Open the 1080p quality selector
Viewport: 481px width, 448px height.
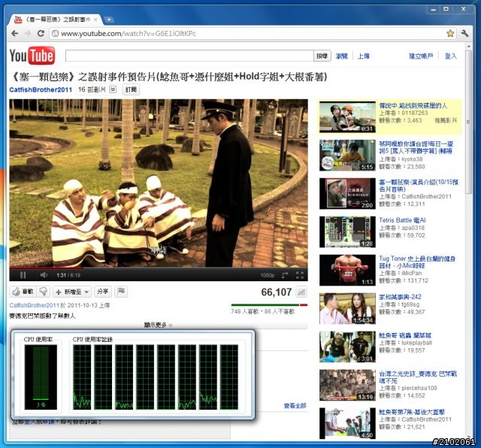pos(268,276)
